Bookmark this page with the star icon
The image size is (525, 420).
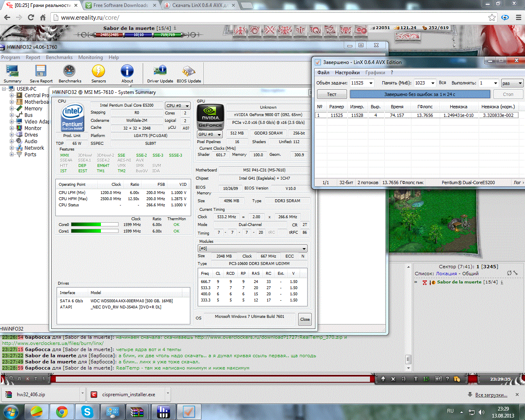click(492, 17)
